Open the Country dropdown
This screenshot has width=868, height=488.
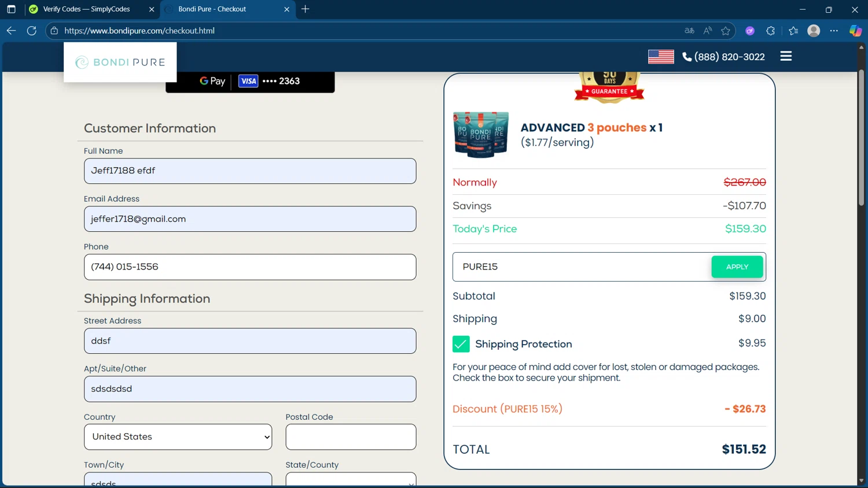[178, 437]
